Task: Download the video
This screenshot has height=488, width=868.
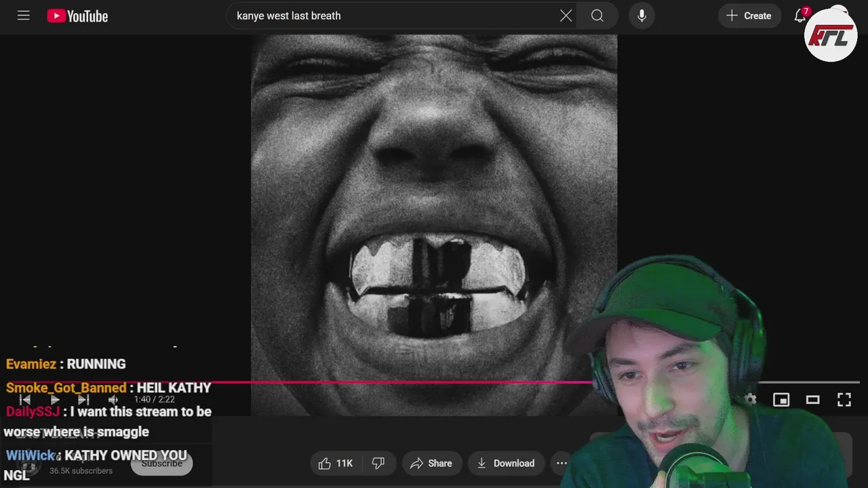Action: click(x=506, y=464)
